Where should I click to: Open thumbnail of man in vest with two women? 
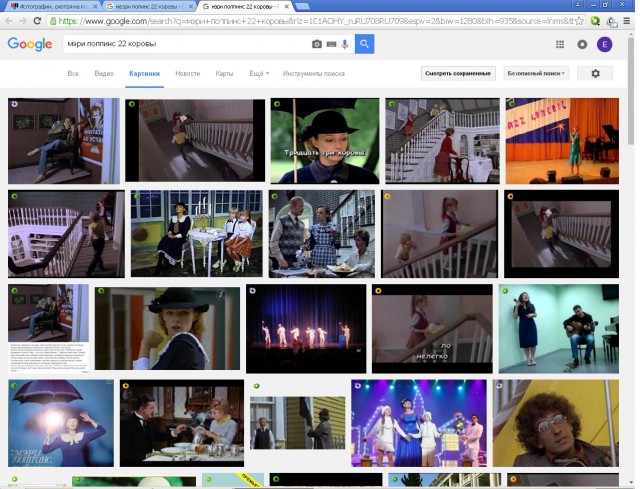[322, 233]
